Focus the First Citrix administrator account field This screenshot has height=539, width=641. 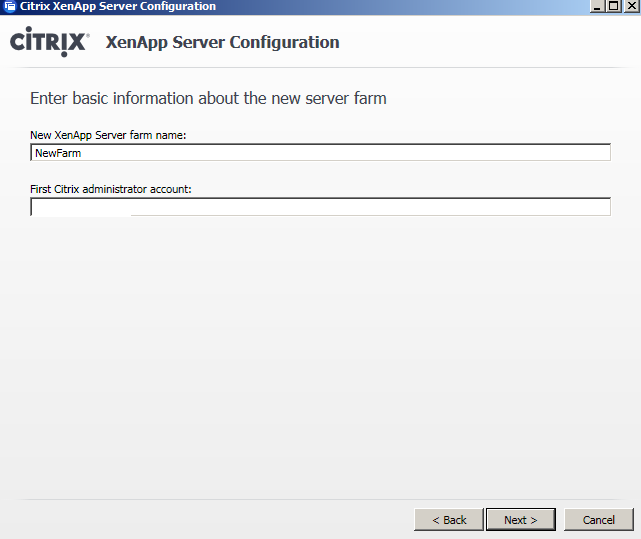pos(320,207)
